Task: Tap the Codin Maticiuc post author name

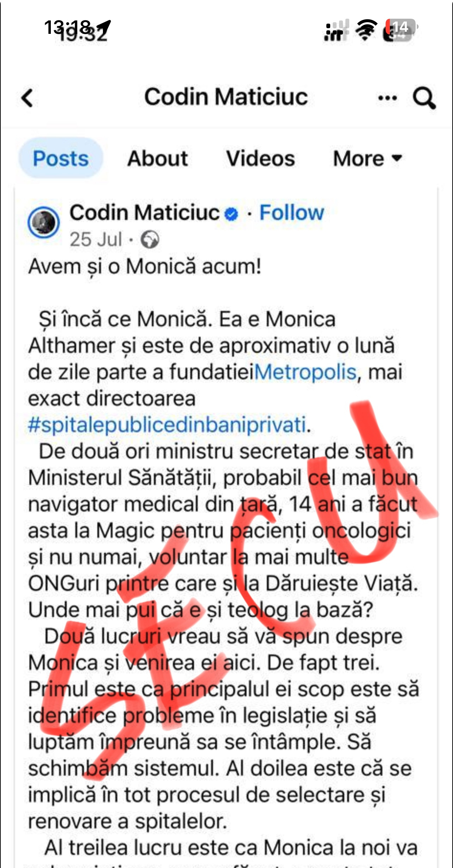Action: (x=145, y=213)
